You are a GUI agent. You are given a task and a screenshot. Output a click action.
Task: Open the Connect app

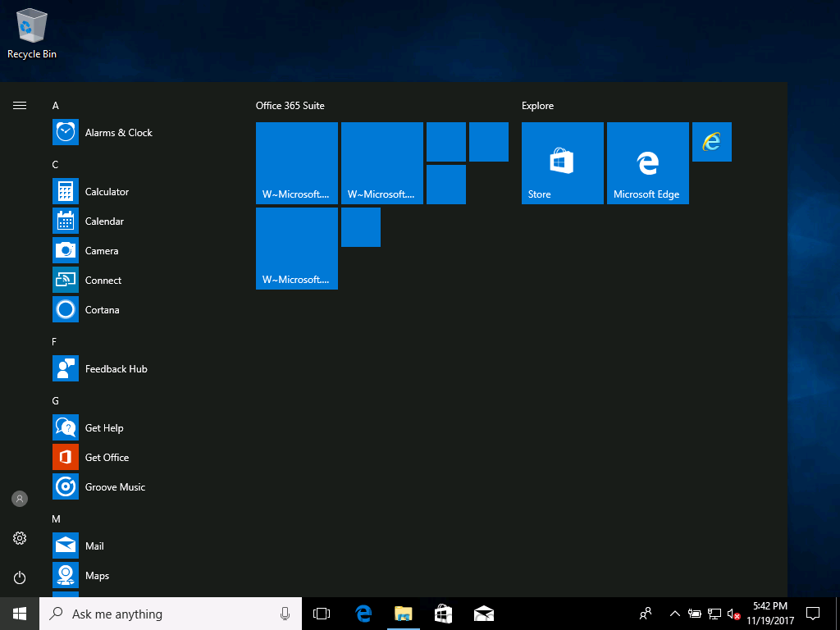click(66, 280)
